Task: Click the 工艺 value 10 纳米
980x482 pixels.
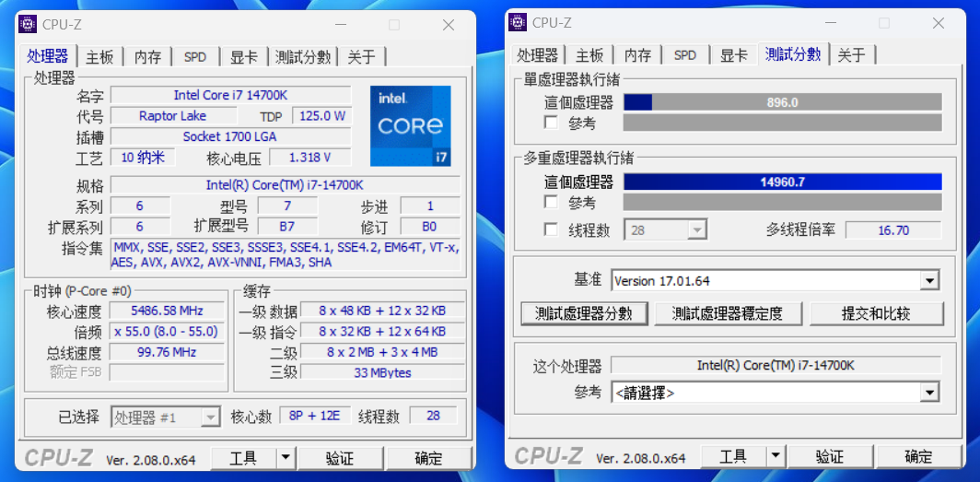Action: 143,157
